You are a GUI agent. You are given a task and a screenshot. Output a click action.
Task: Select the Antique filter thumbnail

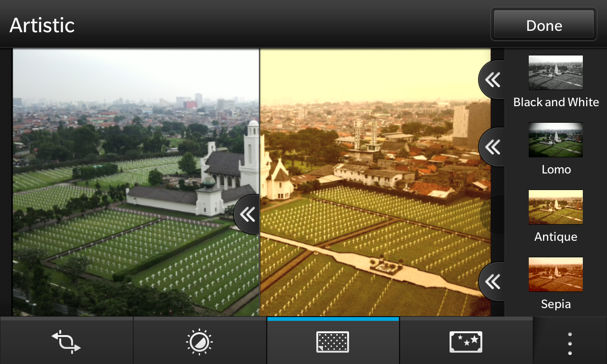556,207
